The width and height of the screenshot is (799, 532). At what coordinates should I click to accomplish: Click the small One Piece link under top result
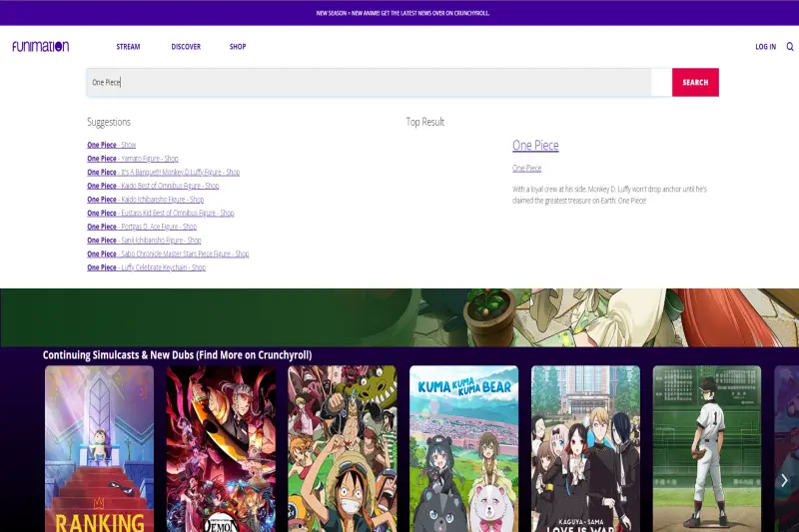527,168
